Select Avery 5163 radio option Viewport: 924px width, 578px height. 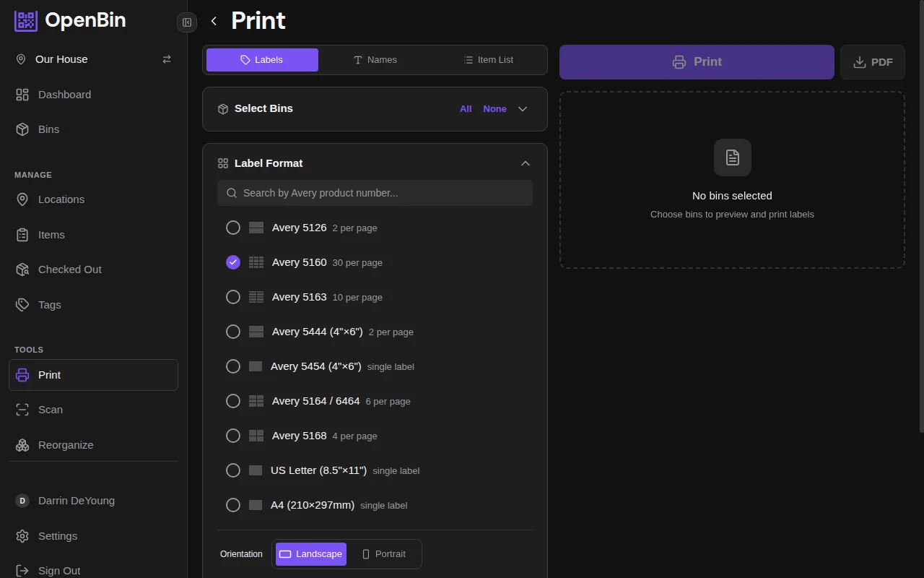[x=233, y=297]
